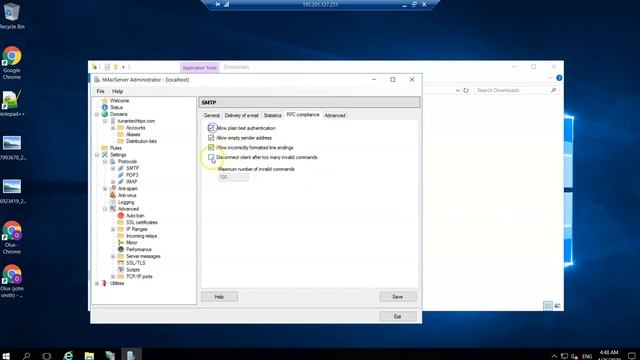Select the POP3 protocol icon
The width and height of the screenshot is (640, 360).
[121, 175]
